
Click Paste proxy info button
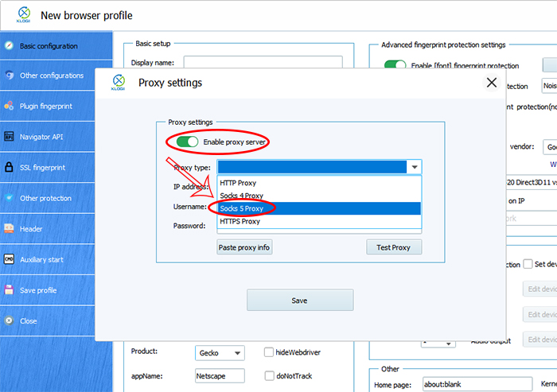244,247
